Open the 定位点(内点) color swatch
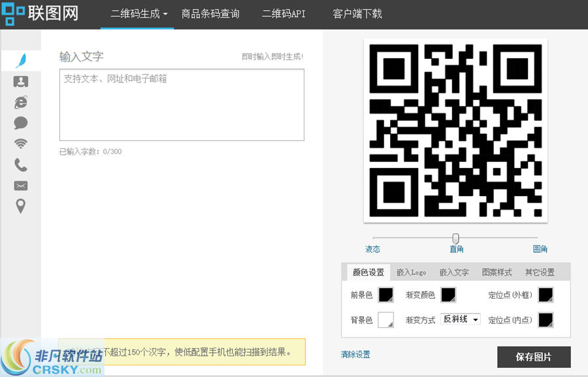This screenshot has height=377, width=588. point(546,320)
